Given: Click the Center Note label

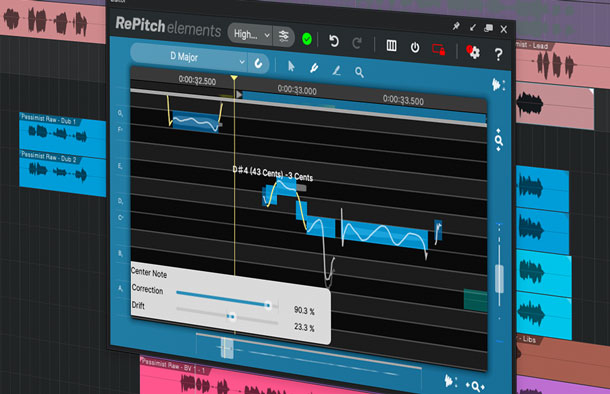Looking at the screenshot, I should 149,272.
